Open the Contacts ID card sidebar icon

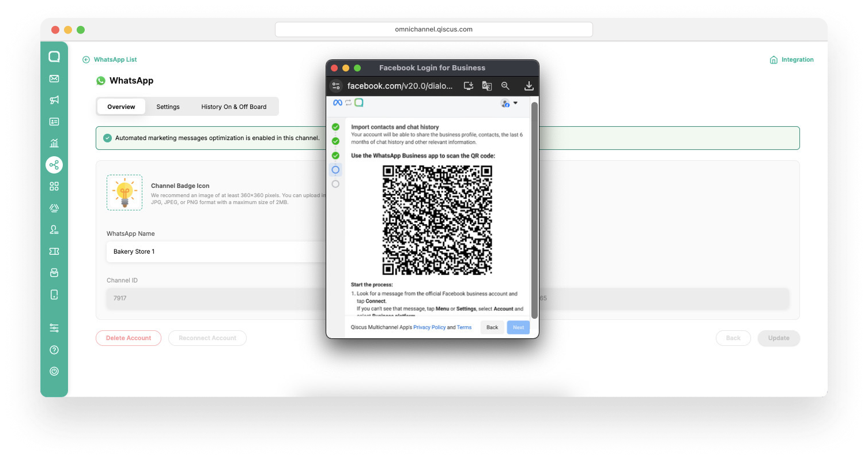(x=54, y=122)
